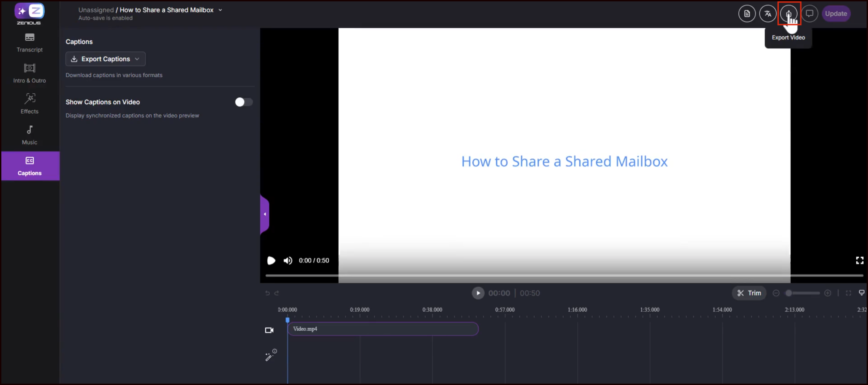Image resolution: width=868 pixels, height=385 pixels.
Task: Click the document notes icon in header
Action: [747, 14]
